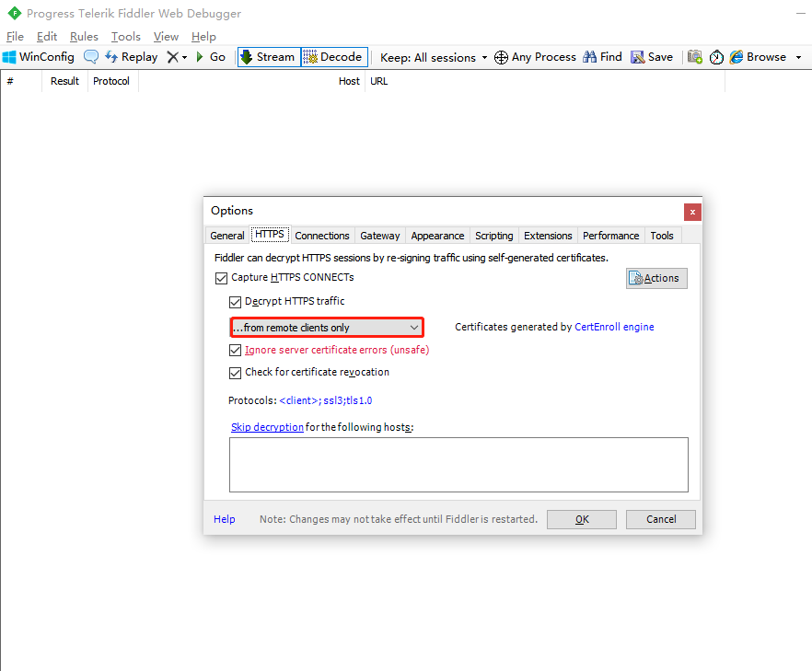Sort by Result column header

click(x=64, y=81)
